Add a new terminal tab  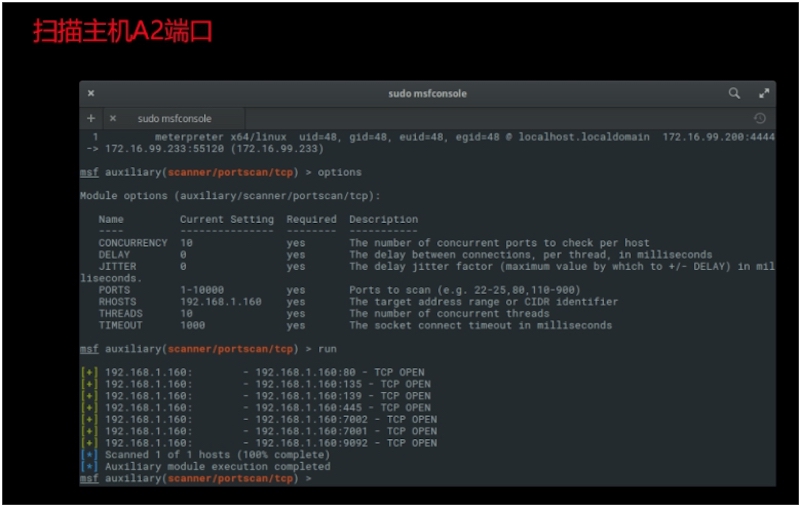pyautogui.click(x=91, y=118)
